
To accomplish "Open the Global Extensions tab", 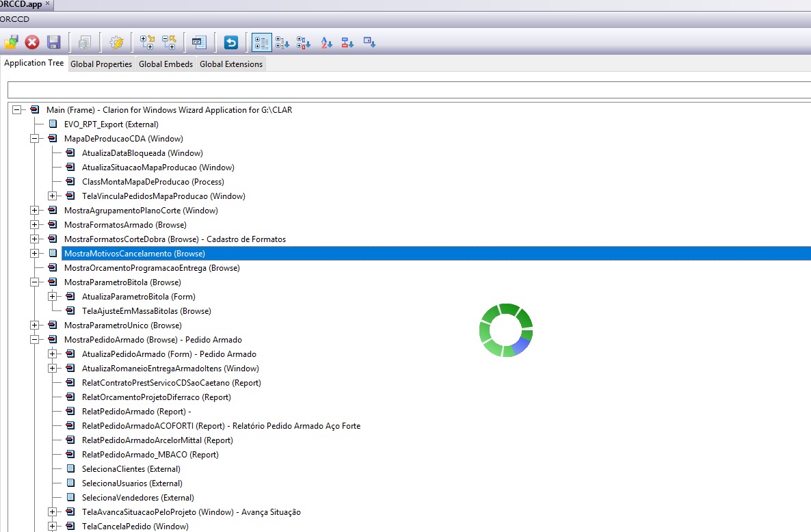I will pyautogui.click(x=230, y=64).
